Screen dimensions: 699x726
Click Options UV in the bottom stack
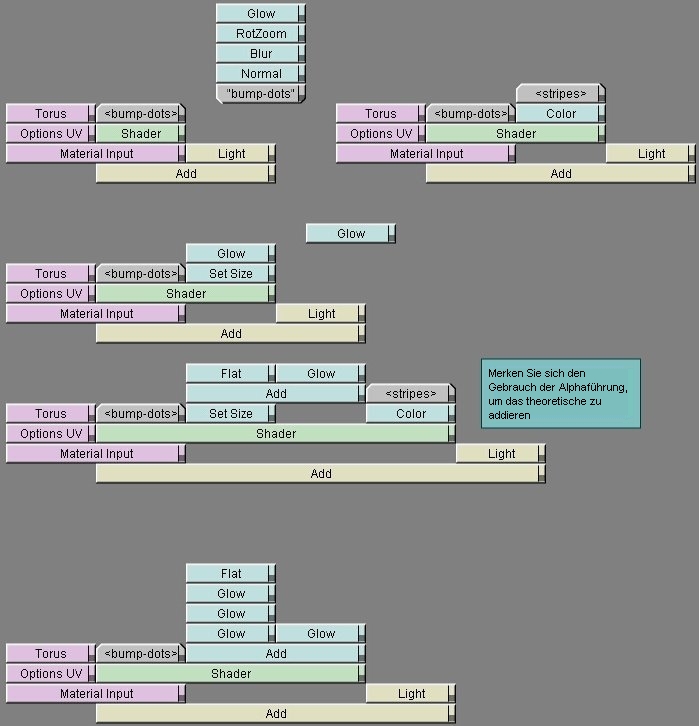coord(51,673)
